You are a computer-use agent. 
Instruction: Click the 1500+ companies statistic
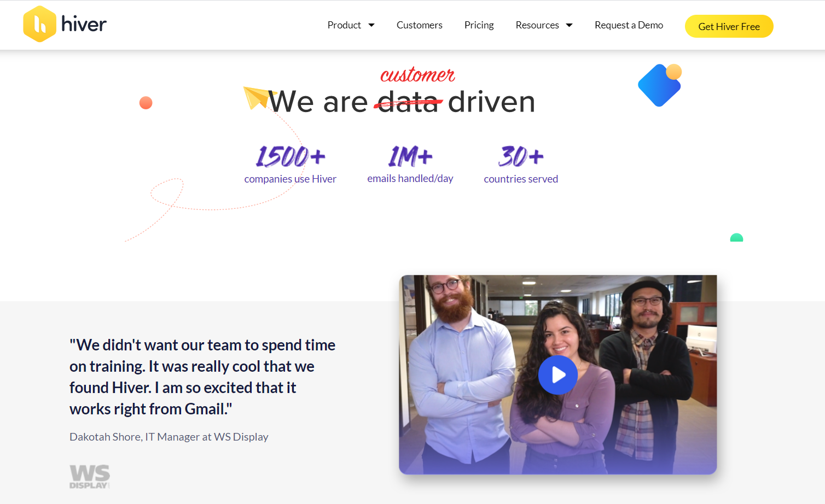tap(290, 164)
